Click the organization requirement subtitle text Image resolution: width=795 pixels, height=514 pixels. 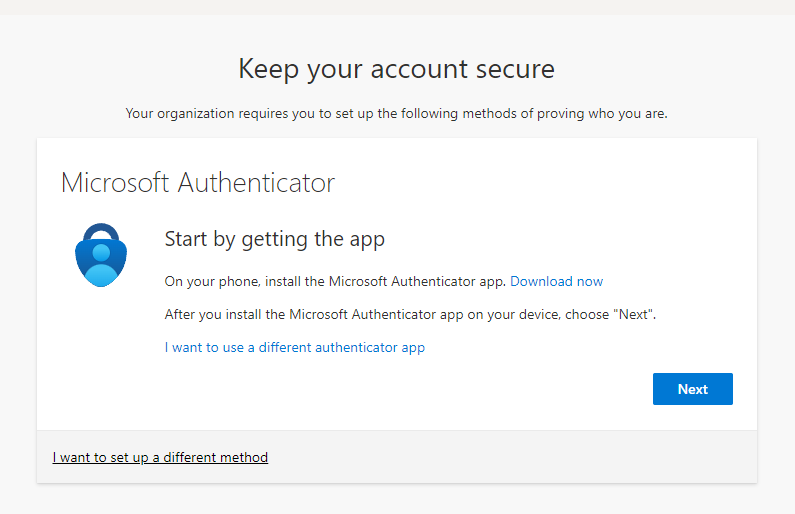[x=396, y=114]
